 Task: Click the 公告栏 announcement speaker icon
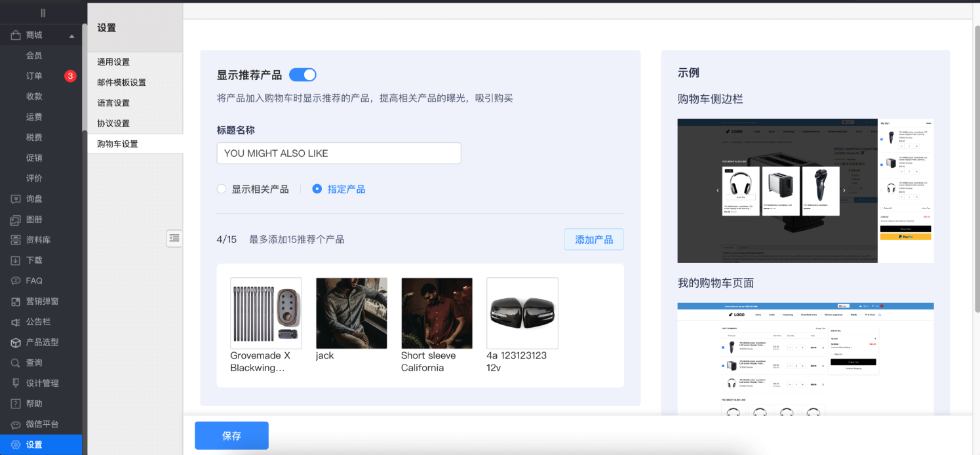coord(16,322)
